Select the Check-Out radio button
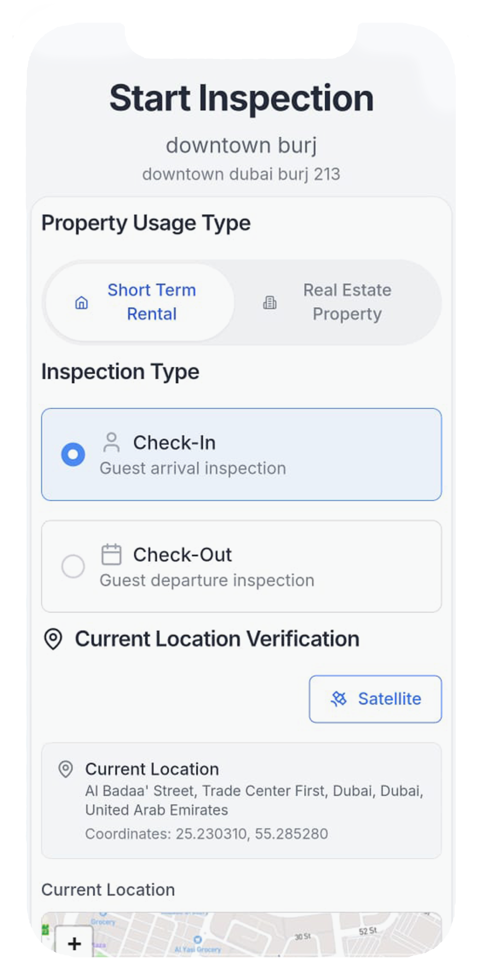 tap(73, 566)
